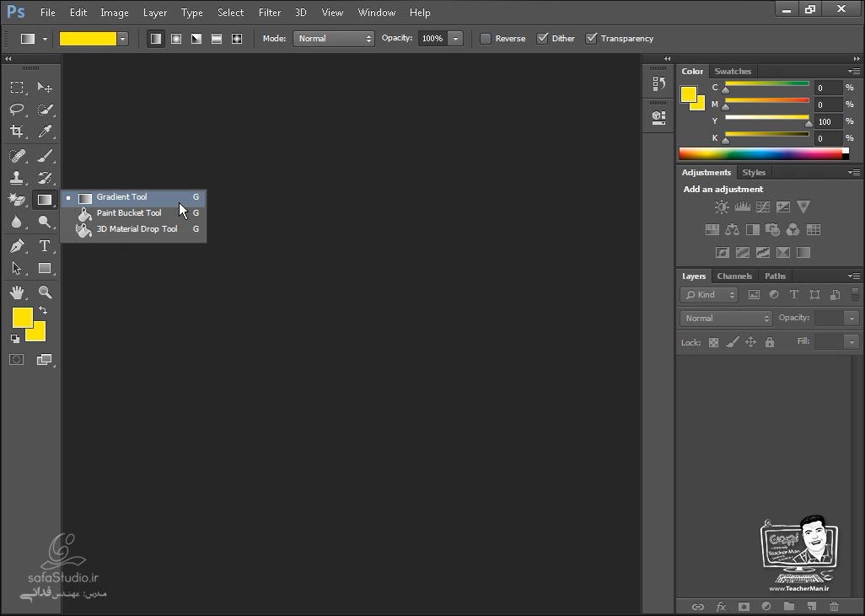Select the History Brush tool
Viewport: 865px width, 616px height.
pos(45,178)
